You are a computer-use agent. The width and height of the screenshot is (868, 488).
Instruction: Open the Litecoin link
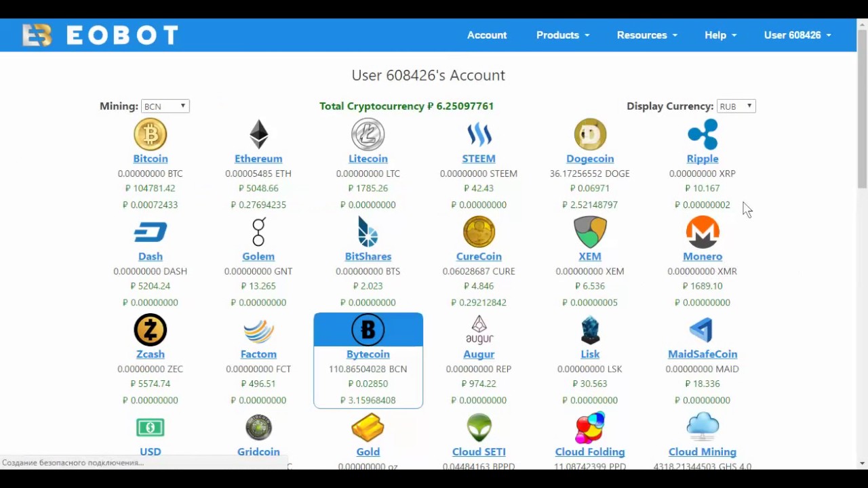tap(368, 159)
